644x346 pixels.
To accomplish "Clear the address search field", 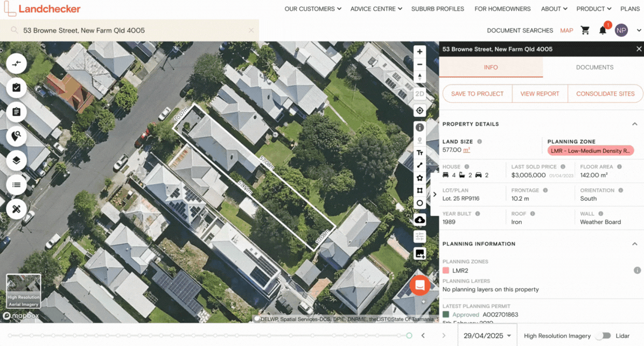I will 251,30.
